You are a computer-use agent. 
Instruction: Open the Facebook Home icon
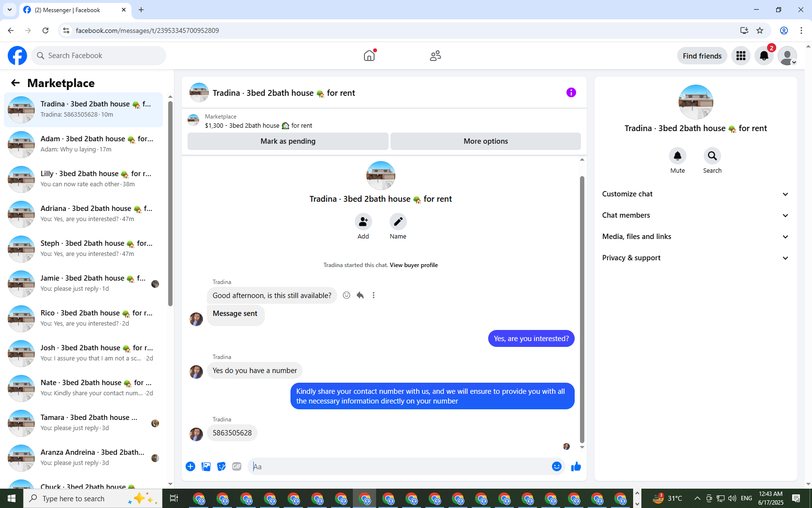coord(369,56)
